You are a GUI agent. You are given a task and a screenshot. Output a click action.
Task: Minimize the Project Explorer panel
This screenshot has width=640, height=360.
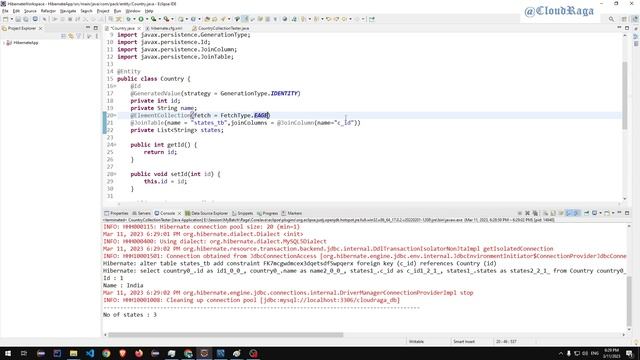tap(88, 28)
